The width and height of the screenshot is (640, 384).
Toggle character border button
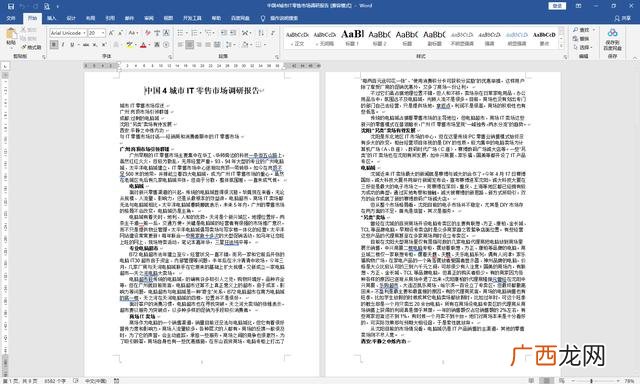click(x=166, y=33)
